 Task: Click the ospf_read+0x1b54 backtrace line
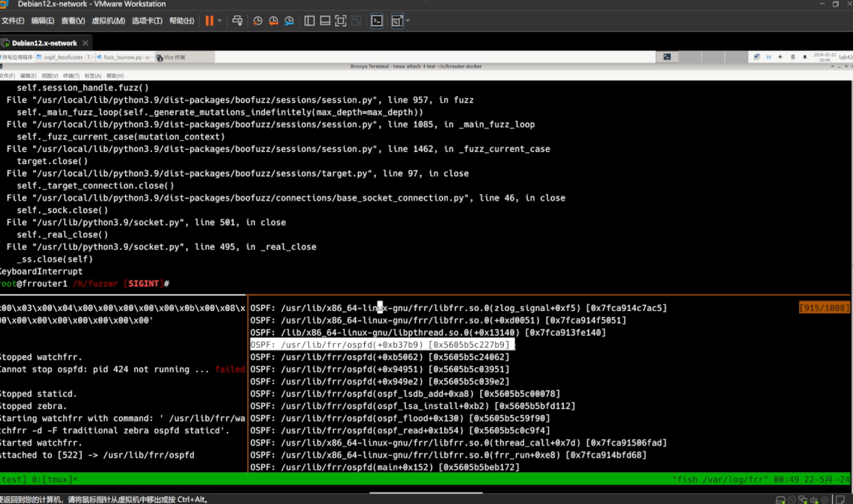pos(400,430)
